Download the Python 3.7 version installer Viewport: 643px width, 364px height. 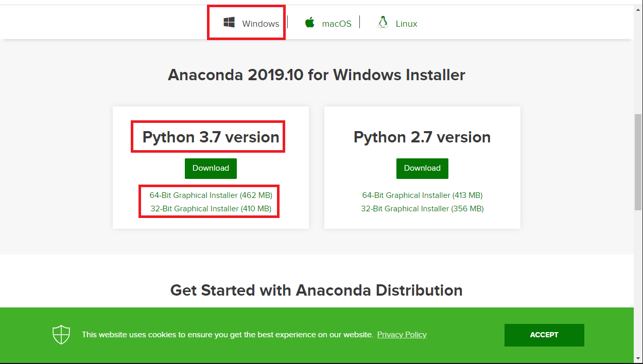pos(211,168)
